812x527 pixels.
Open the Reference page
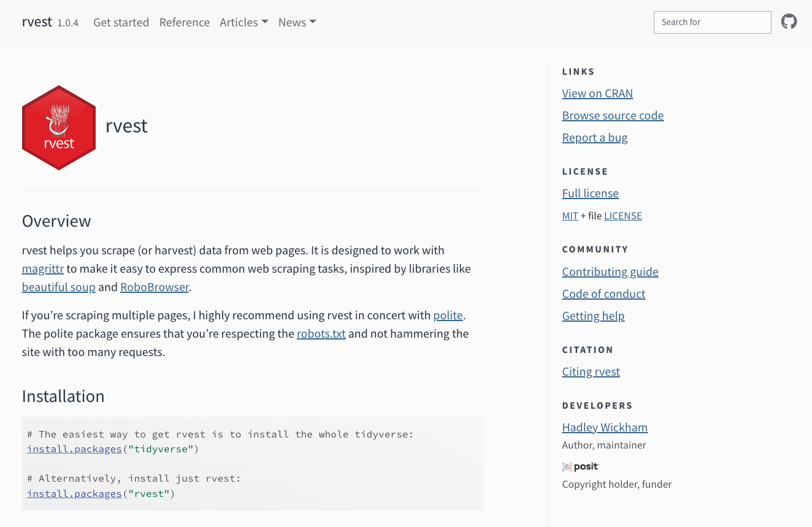pos(185,22)
